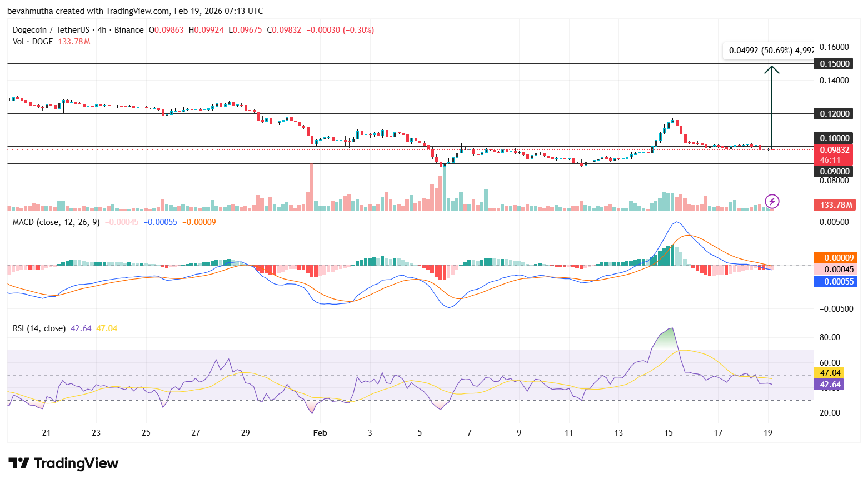This screenshot has height=484, width=868.
Task: Select the RSI (14, close) indicator label
Action: tap(39, 328)
